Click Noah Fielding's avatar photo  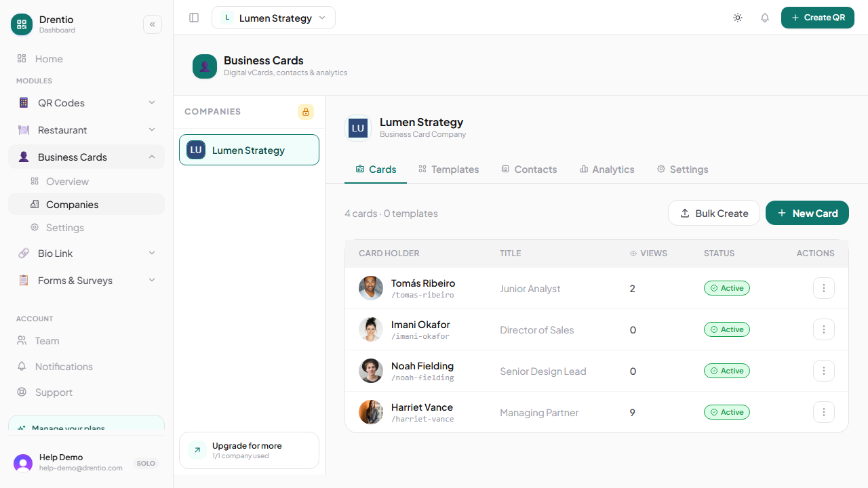(371, 371)
